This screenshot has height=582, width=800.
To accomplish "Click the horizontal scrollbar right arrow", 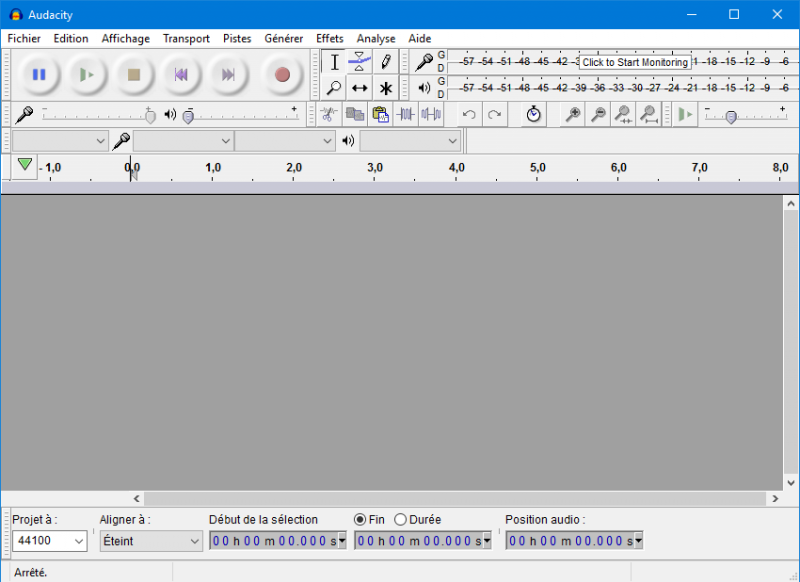I will point(775,499).
